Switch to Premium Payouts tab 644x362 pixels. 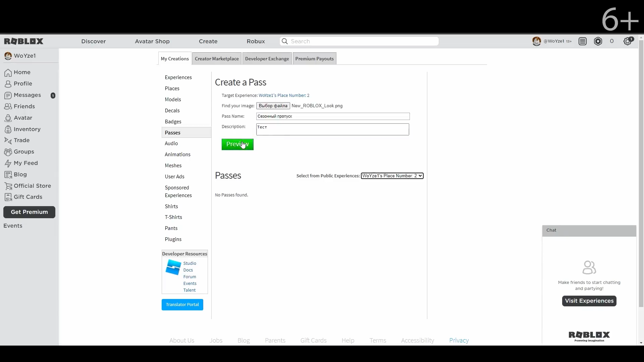pyautogui.click(x=314, y=59)
